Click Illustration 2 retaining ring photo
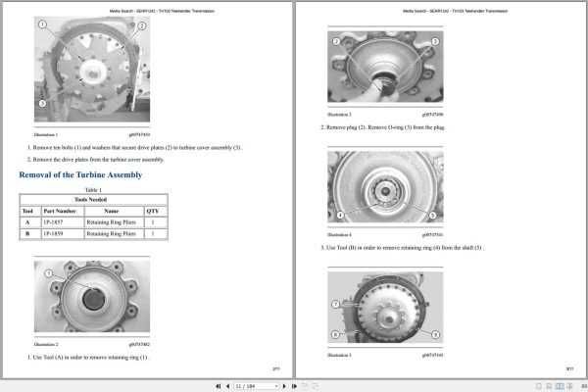 tap(92, 296)
